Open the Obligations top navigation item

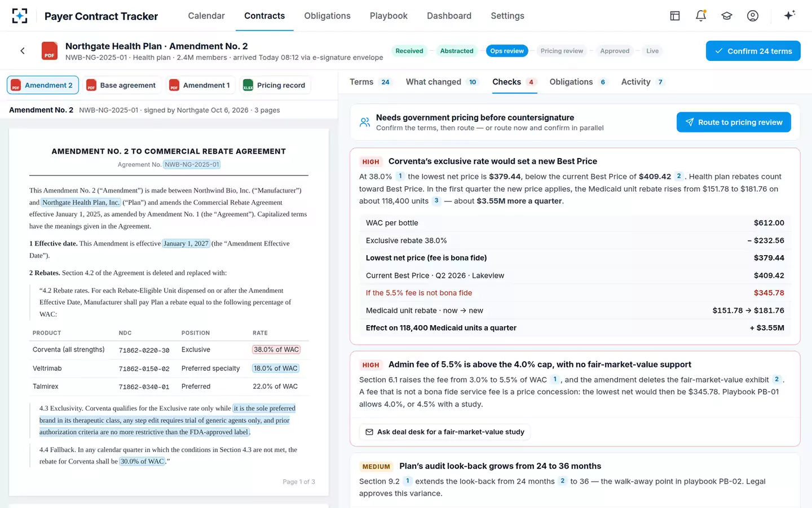(x=327, y=16)
